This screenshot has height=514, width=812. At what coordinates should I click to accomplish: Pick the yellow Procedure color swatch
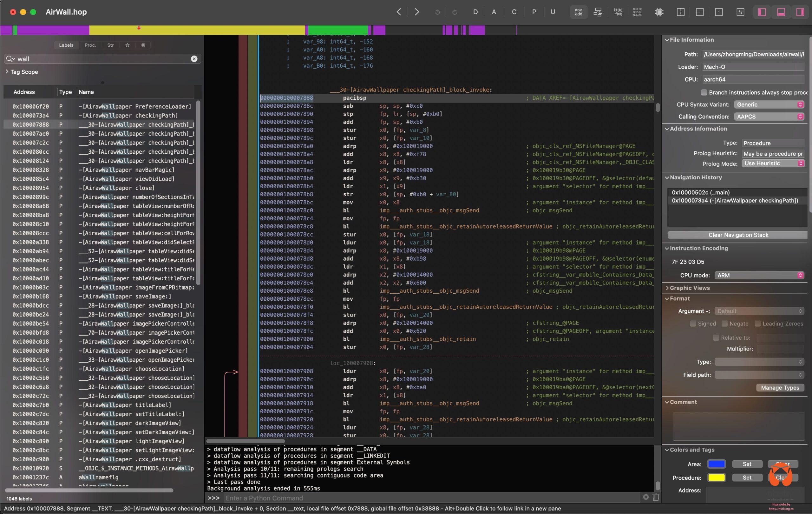[x=717, y=477]
